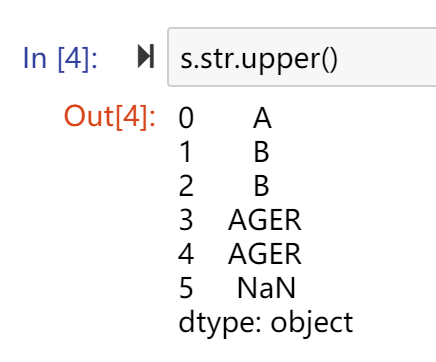Run cell 4 with the run icon

pyautogui.click(x=146, y=57)
